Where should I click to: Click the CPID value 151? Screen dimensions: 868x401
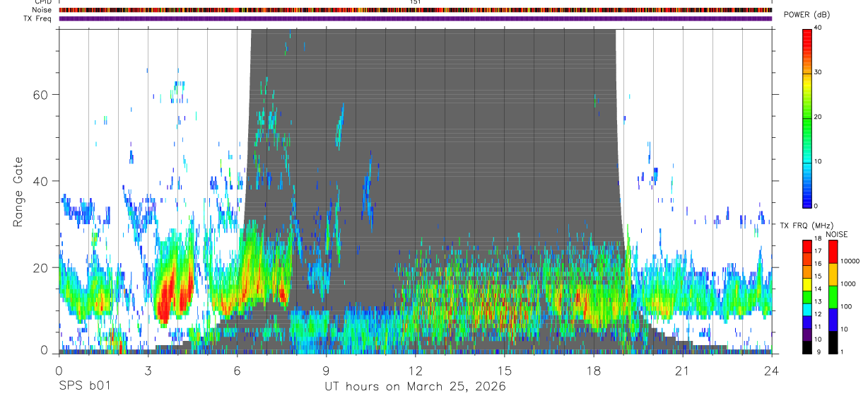click(416, 2)
